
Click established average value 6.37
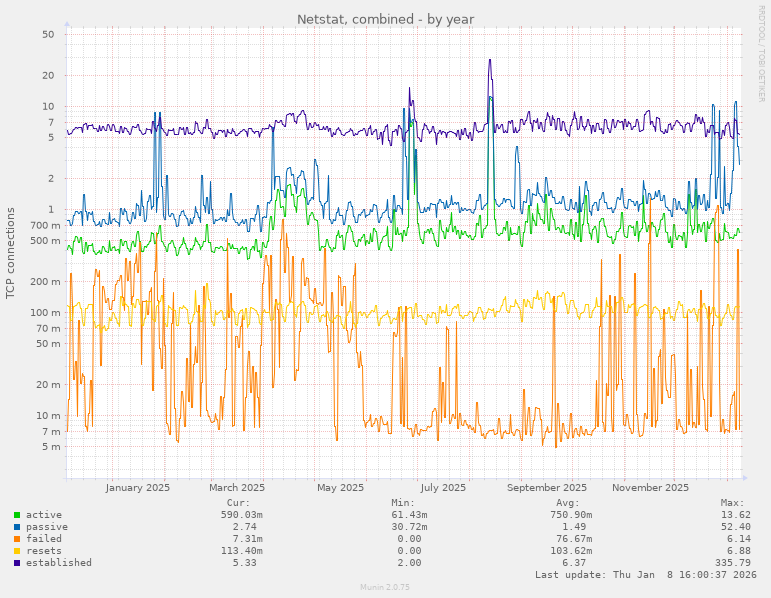(574, 563)
